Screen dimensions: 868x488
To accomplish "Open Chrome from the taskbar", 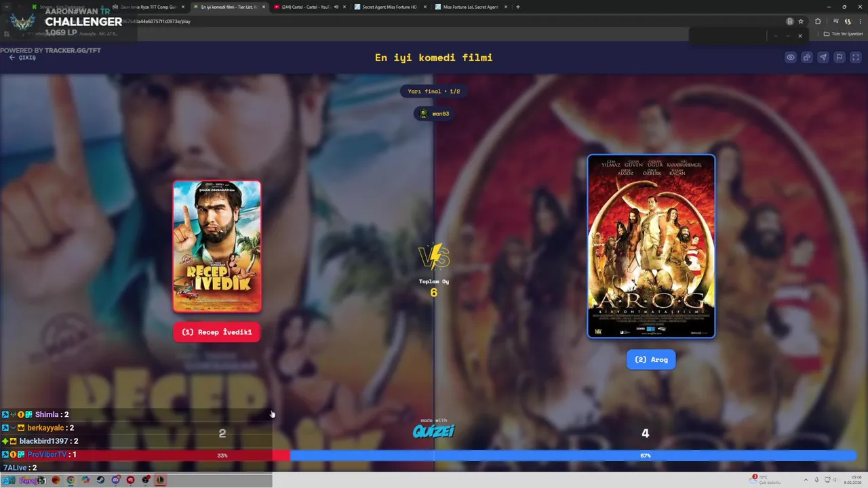I will (x=71, y=481).
